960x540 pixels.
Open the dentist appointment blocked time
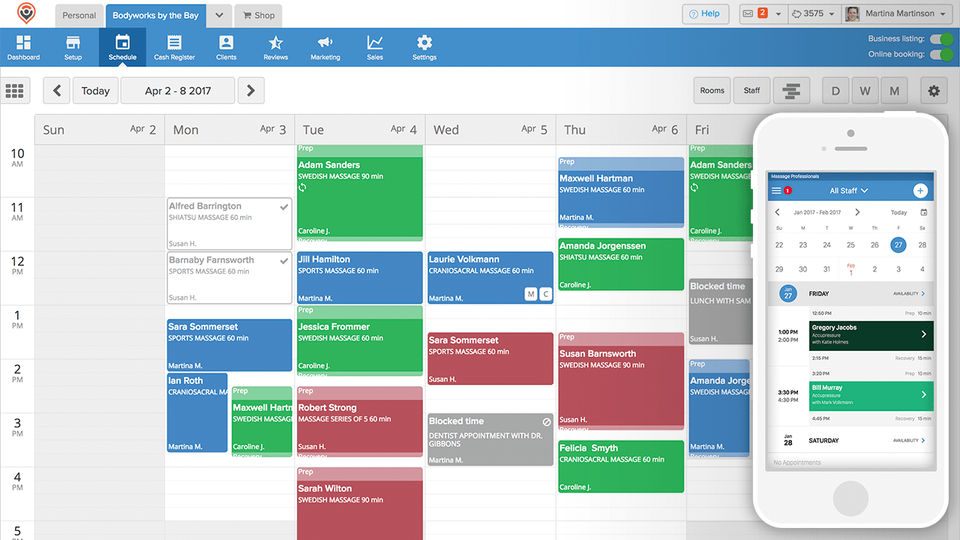[490, 440]
